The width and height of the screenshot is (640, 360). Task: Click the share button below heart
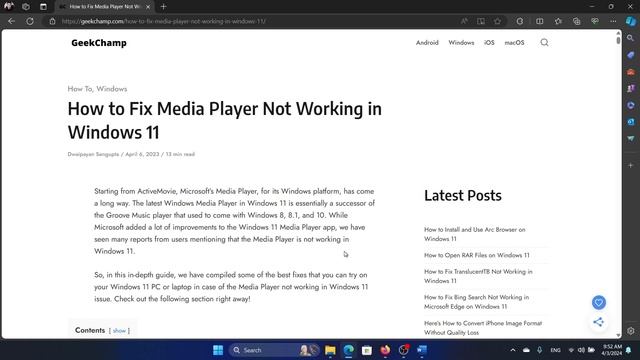[x=599, y=322]
